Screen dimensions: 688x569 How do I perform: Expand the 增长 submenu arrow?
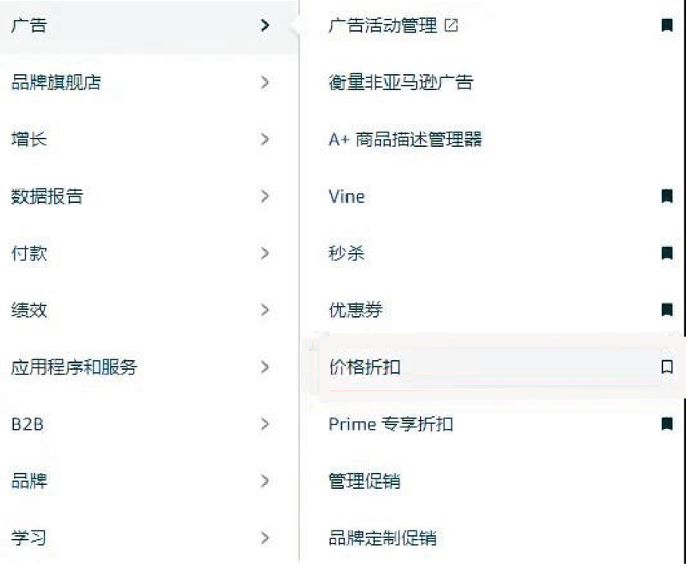point(265,139)
